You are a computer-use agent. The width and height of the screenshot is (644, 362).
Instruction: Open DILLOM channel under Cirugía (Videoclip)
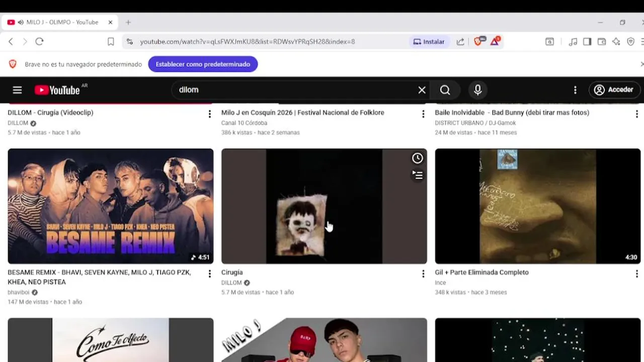pos(18,123)
